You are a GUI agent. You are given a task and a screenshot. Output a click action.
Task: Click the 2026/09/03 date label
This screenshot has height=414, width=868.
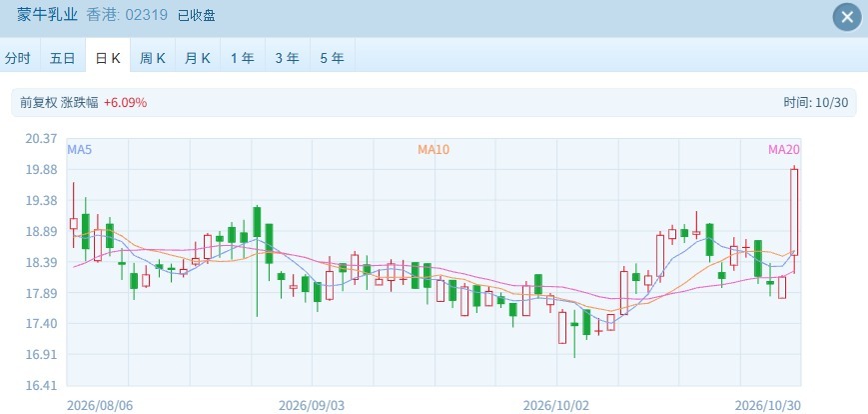click(x=311, y=406)
